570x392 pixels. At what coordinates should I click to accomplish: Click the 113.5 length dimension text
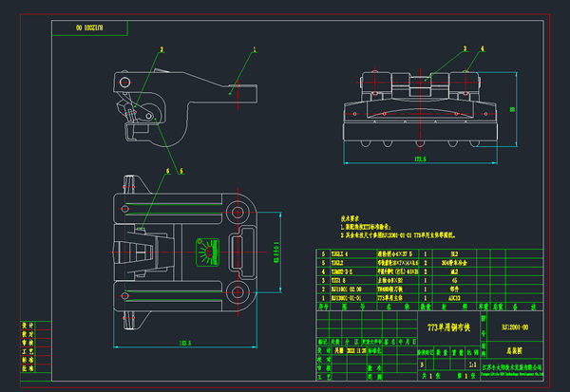[185, 343]
